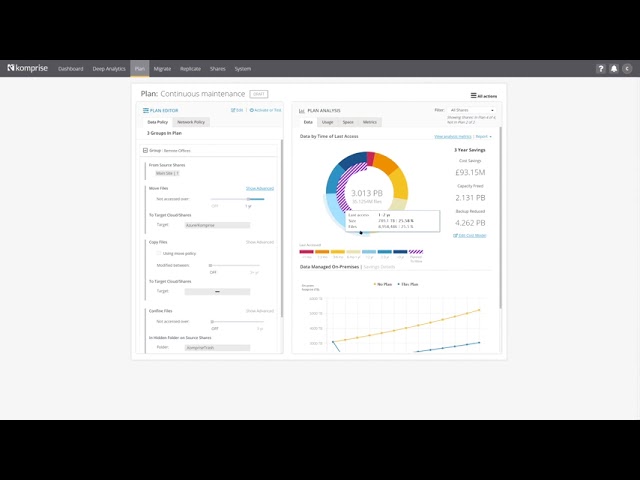The height and width of the screenshot is (480, 640).
Task: Click Show Advanced for Move Files
Action: (260, 188)
